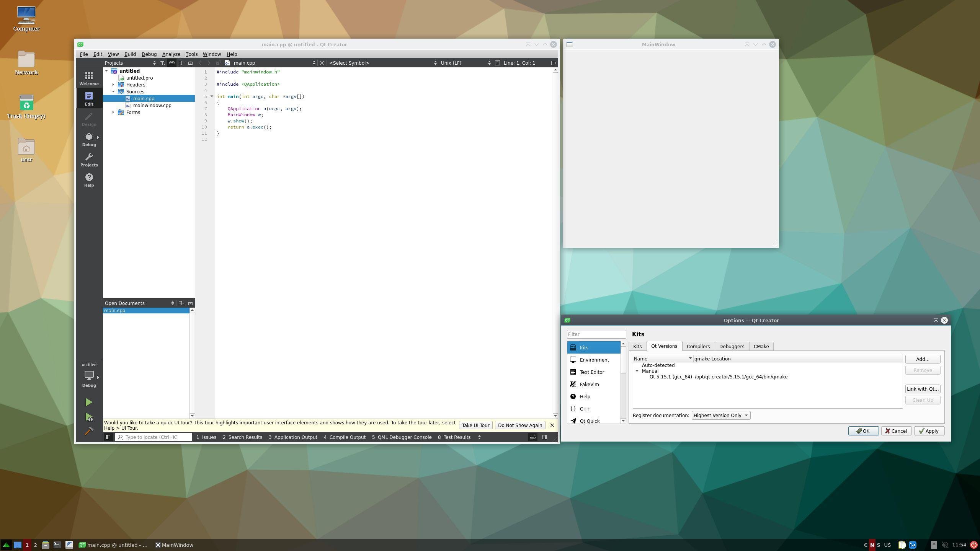980x551 pixels.
Task: Toggle the left sidebar visibility button
Action: tap(108, 437)
